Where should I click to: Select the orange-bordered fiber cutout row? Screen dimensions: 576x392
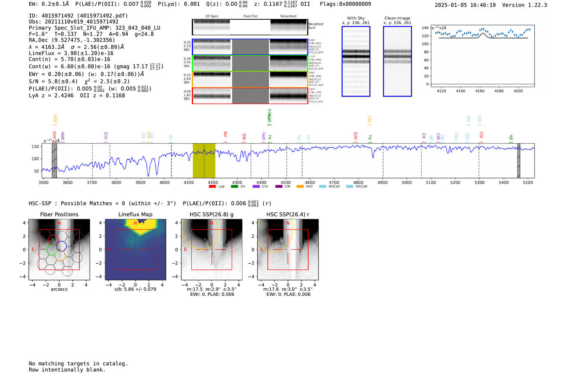[250, 80]
